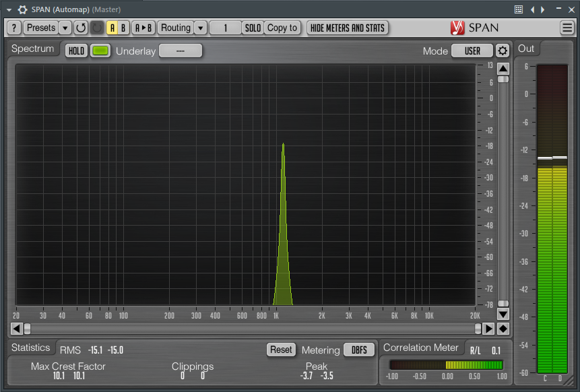Click the output level meter bars

[x=552, y=219]
